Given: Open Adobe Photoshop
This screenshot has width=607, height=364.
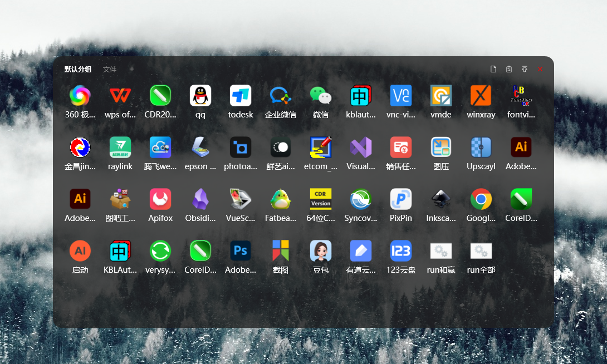Looking at the screenshot, I should tap(241, 251).
